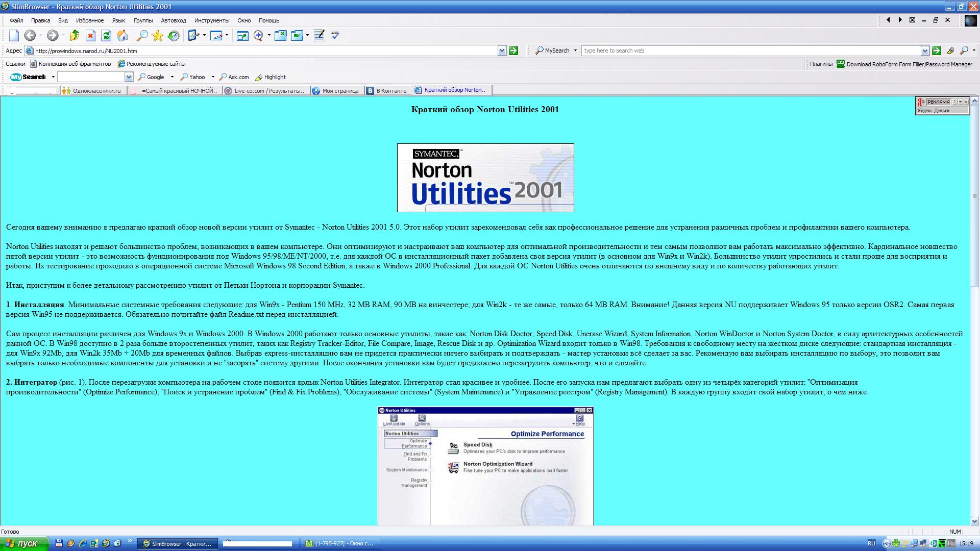Viewport: 980px width, 551px height.
Task: Go to the Home page icon
Action: point(122,35)
